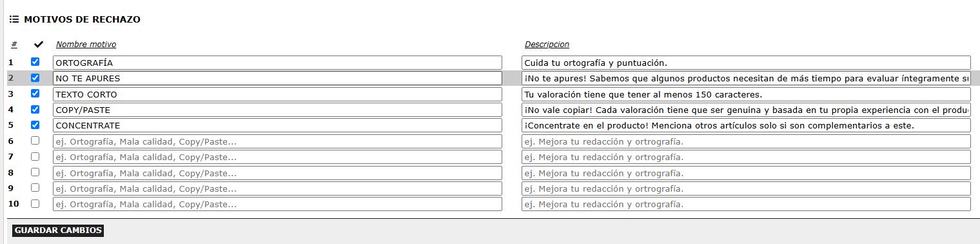
Task: Disable the TEXTO CORTO checkbox
Action: point(35,94)
